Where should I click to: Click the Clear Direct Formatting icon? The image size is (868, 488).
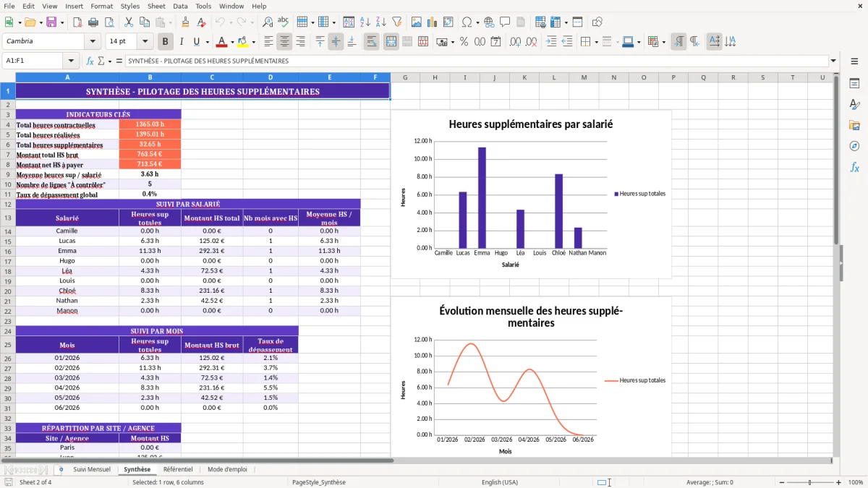tap(202, 22)
